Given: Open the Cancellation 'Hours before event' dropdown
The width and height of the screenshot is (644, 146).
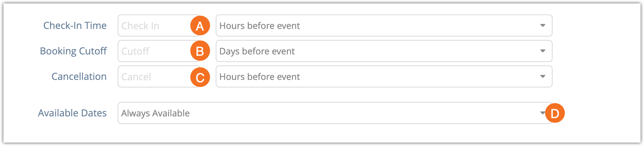Looking at the screenshot, I should [x=384, y=76].
